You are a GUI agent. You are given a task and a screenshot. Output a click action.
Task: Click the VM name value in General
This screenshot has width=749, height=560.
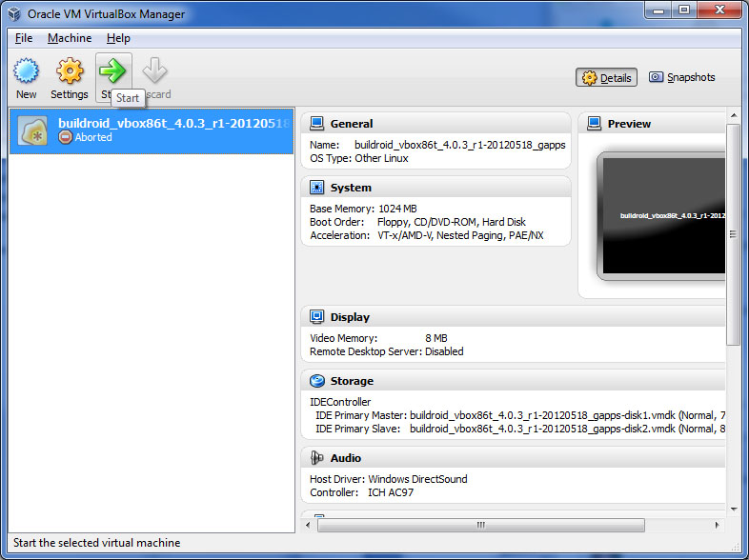(460, 145)
